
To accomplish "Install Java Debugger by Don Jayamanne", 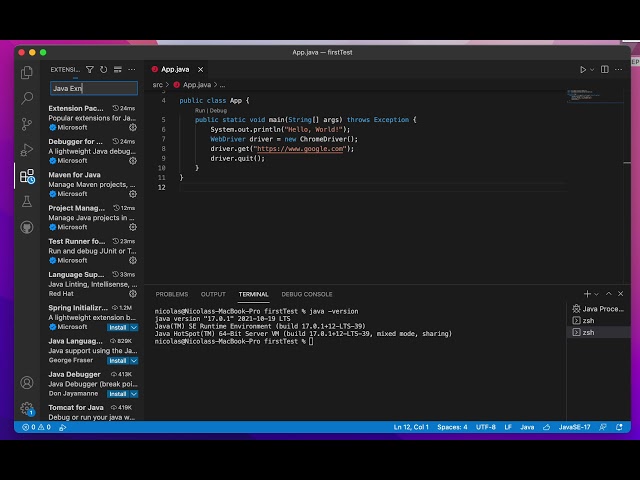I will (x=118, y=394).
